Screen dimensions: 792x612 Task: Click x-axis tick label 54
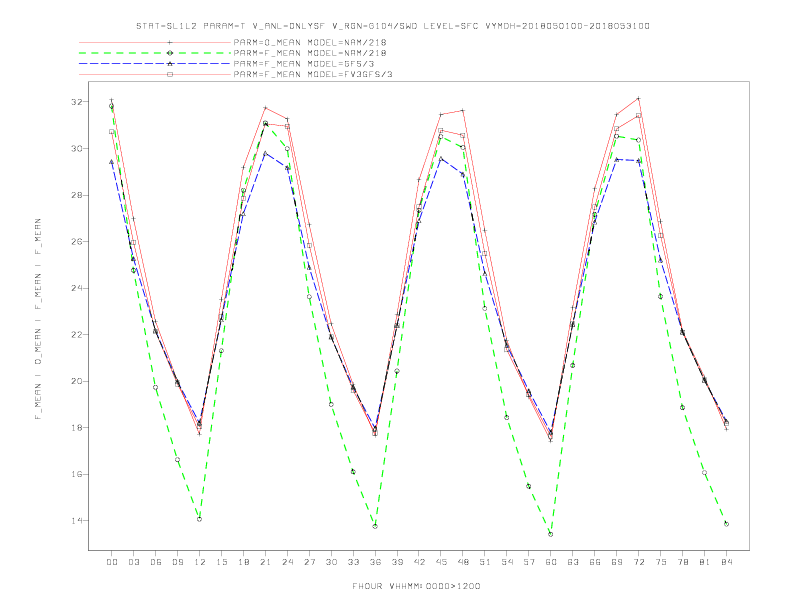(507, 562)
